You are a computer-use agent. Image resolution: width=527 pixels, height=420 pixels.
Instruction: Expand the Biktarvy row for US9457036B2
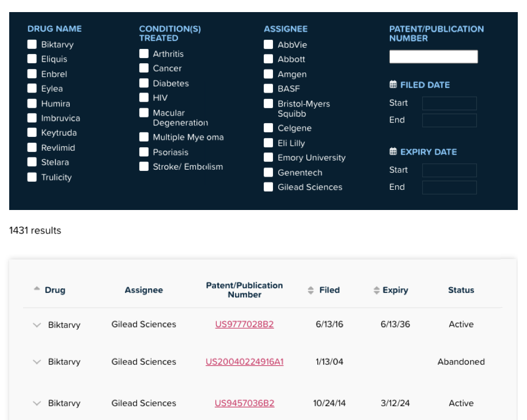37,403
